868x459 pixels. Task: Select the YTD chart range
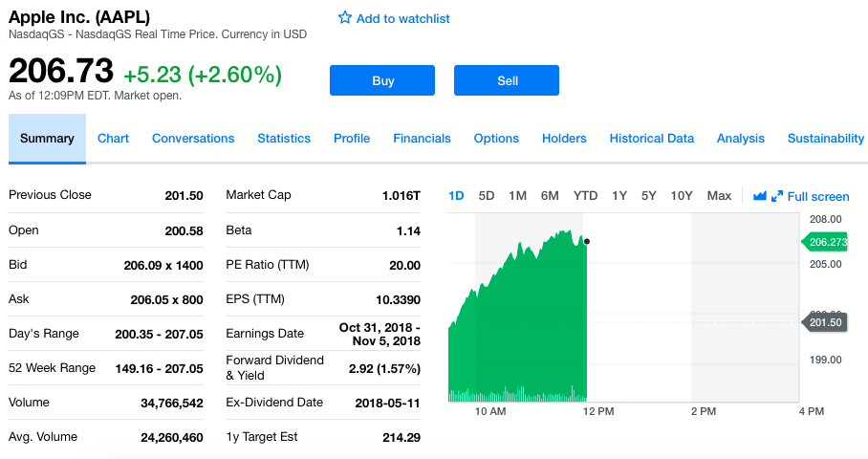pos(585,196)
